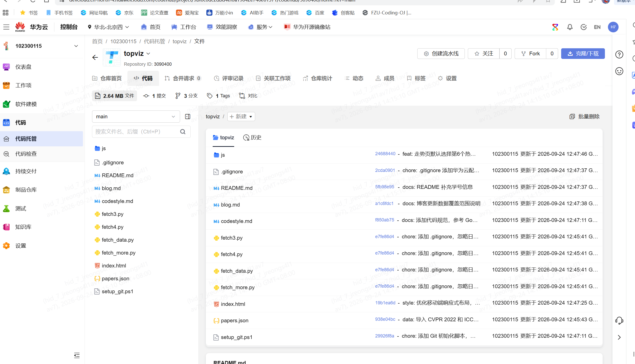Click the 1 Tags link
Screen dimensions: 635x364
[218, 96]
